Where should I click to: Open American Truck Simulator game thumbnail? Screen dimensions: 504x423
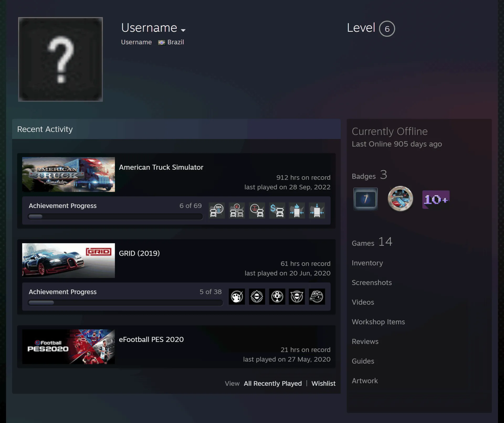[69, 174]
